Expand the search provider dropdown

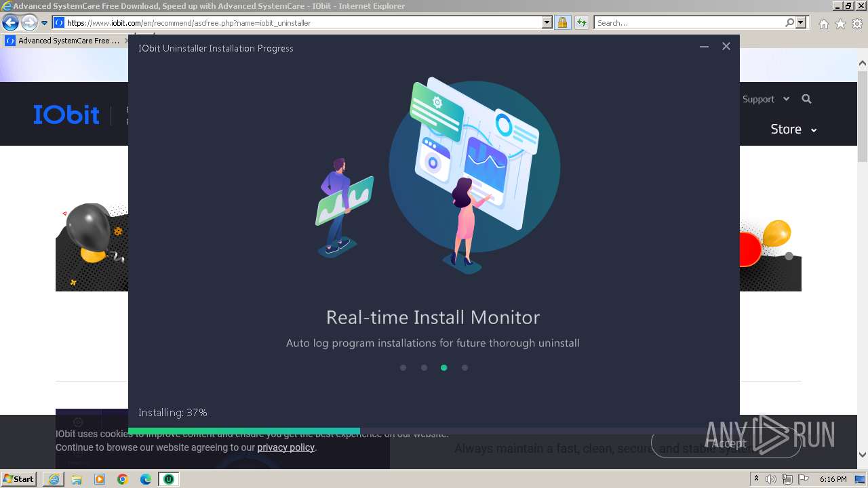click(x=801, y=22)
